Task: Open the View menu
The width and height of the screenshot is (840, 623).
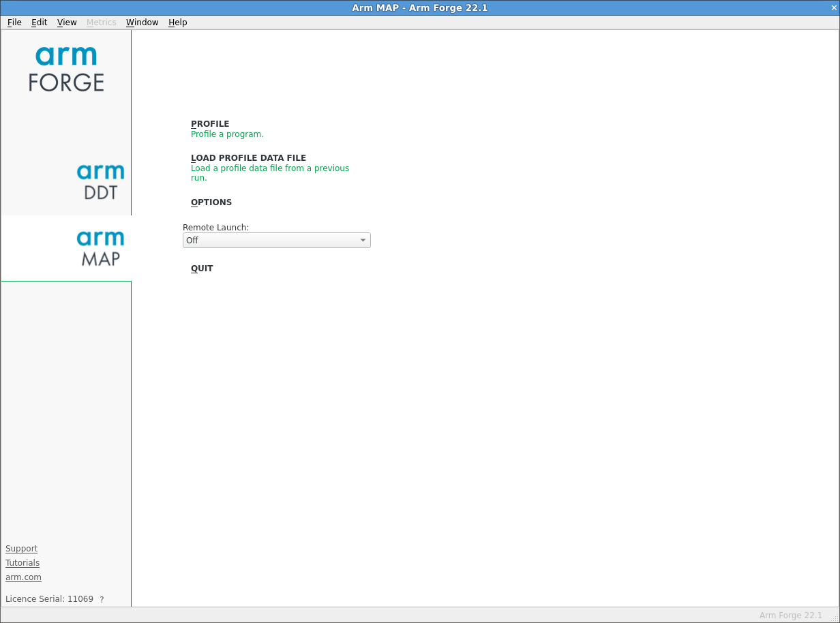Action: (x=67, y=22)
